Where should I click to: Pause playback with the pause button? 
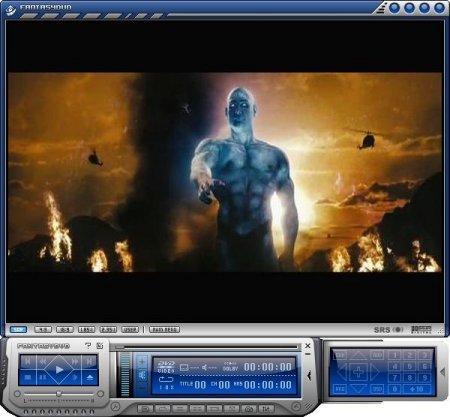coord(43,378)
